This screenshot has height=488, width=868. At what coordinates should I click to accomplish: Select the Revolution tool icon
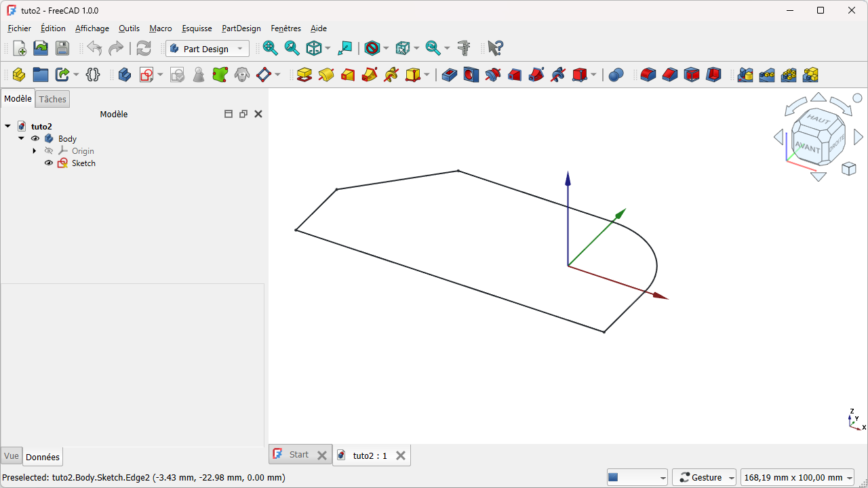tap(326, 75)
